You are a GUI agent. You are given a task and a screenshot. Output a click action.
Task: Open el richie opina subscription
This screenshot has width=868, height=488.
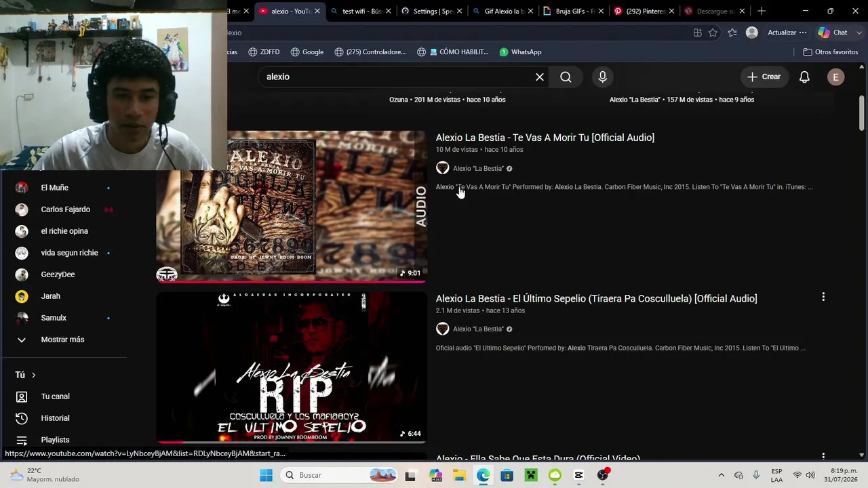[64, 231]
